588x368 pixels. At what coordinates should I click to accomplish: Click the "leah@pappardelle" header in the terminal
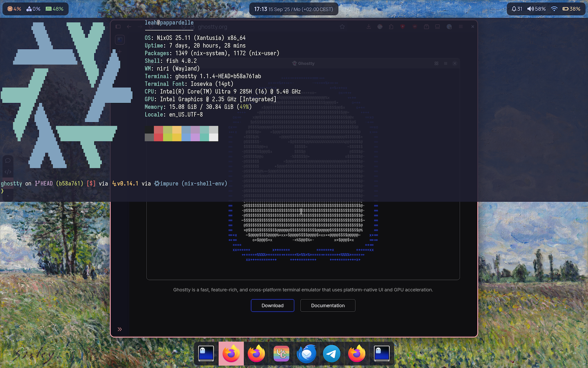(169, 22)
